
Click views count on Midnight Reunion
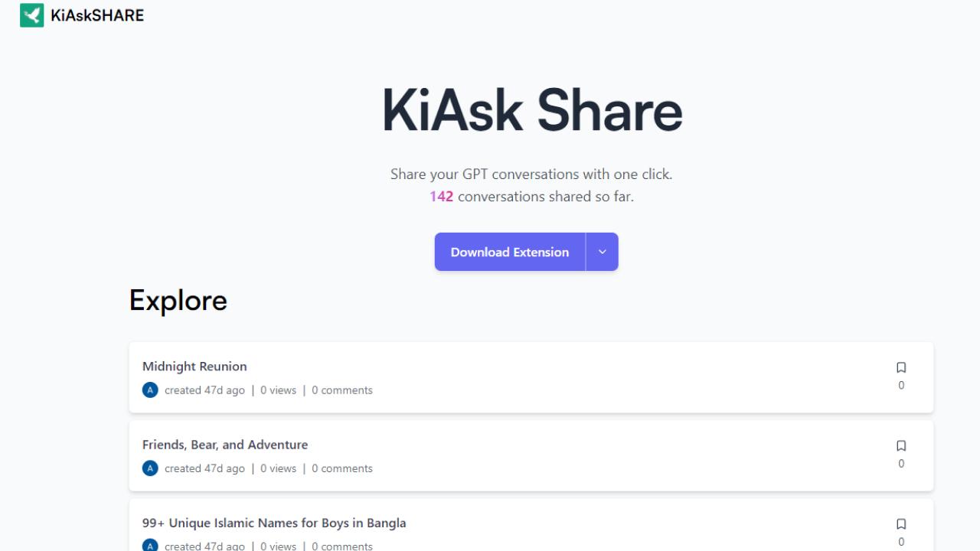pyautogui.click(x=278, y=390)
